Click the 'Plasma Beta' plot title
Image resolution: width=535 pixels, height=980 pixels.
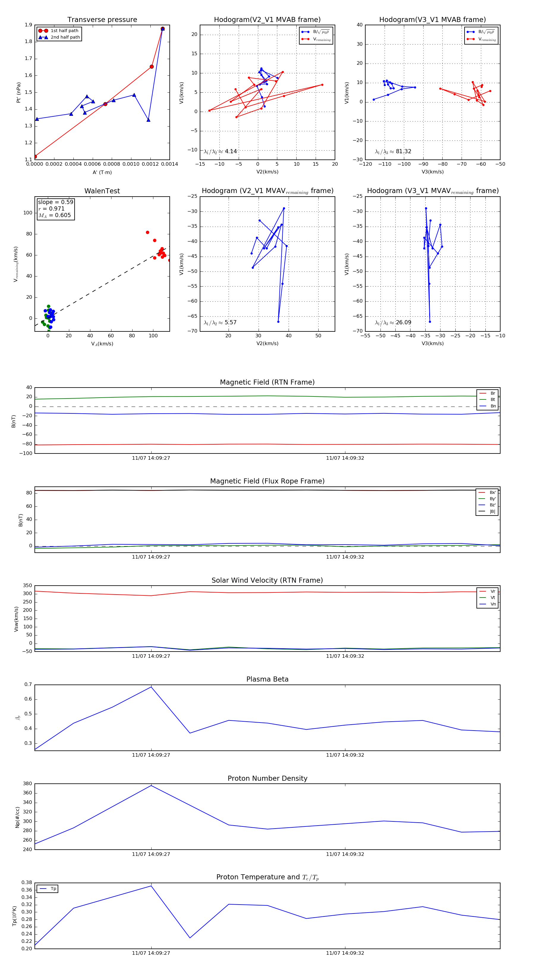(267, 679)
